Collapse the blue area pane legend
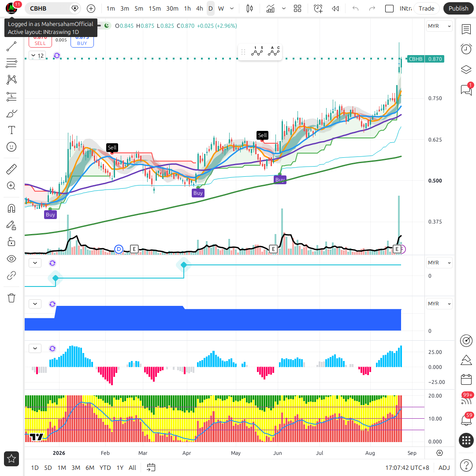The height and width of the screenshot is (476, 476). pos(35,304)
